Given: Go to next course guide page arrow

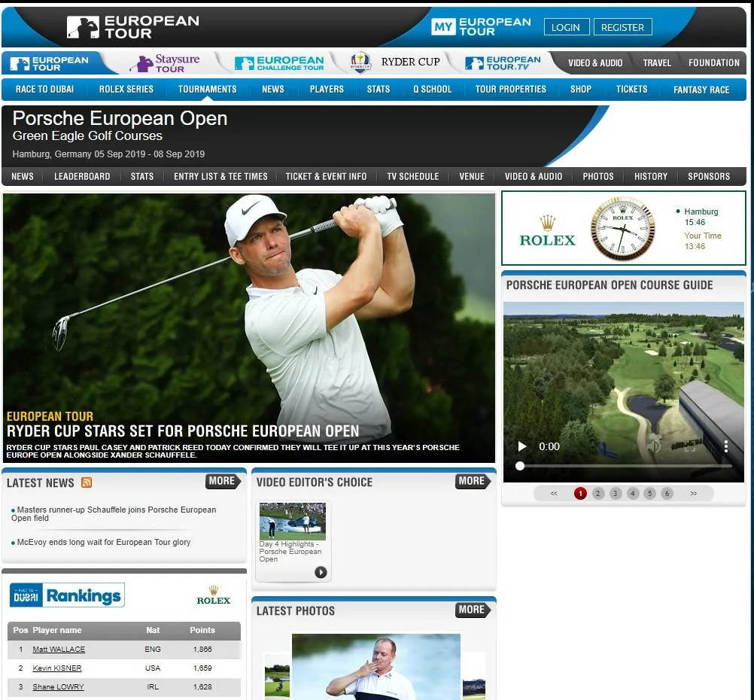Looking at the screenshot, I should [693, 493].
